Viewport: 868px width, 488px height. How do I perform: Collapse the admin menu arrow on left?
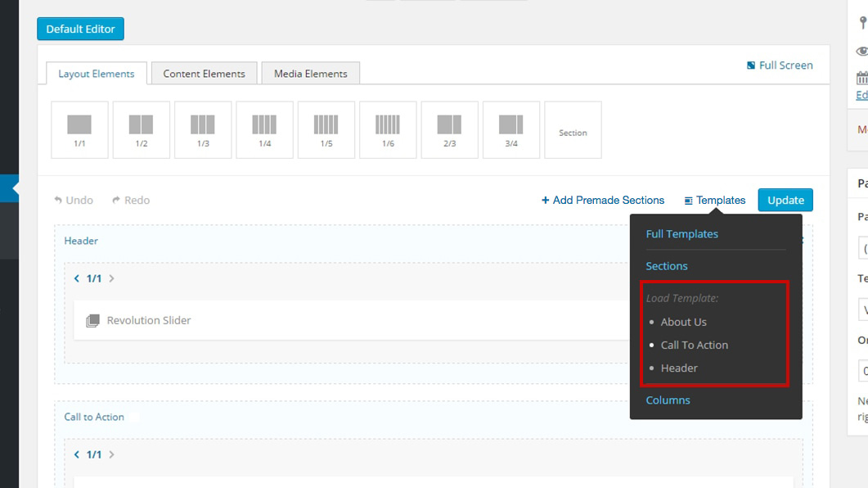tap(15, 189)
